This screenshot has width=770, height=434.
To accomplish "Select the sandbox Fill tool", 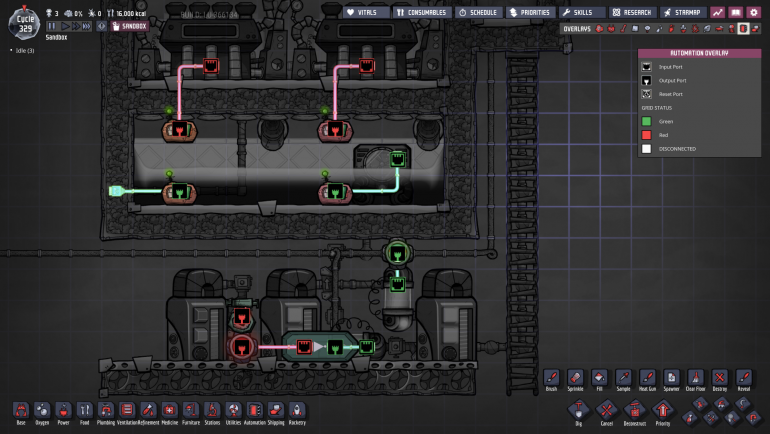I will pyautogui.click(x=599, y=378).
